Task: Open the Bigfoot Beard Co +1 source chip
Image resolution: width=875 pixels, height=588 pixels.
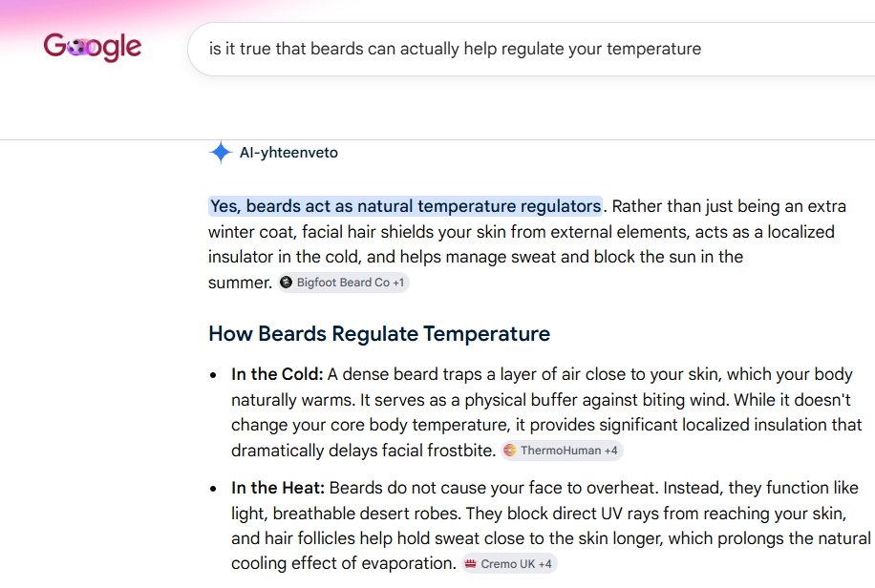Action: tap(343, 283)
